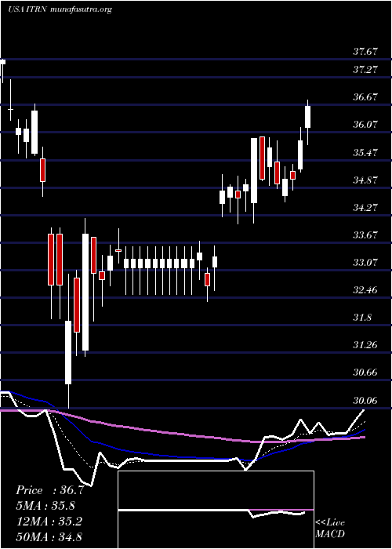
Task: Click the 33.07 price axis label
Action: [365, 262]
